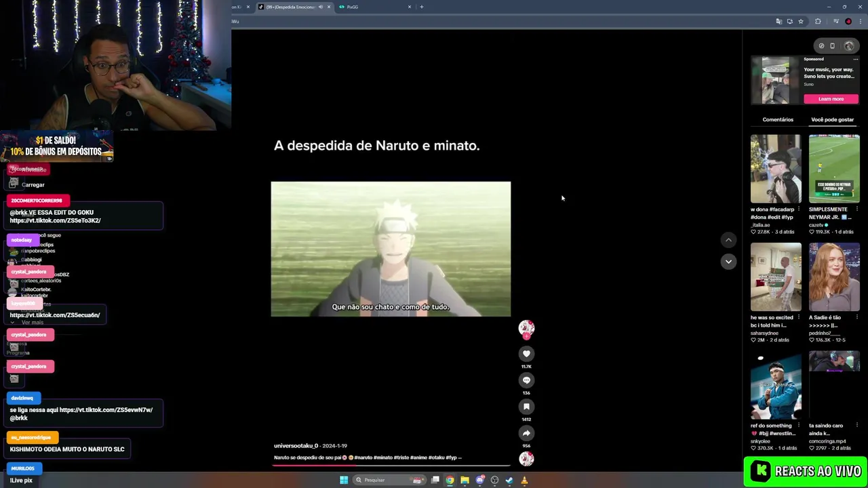Go to previous video with up chevron
The image size is (868, 488).
(728, 239)
